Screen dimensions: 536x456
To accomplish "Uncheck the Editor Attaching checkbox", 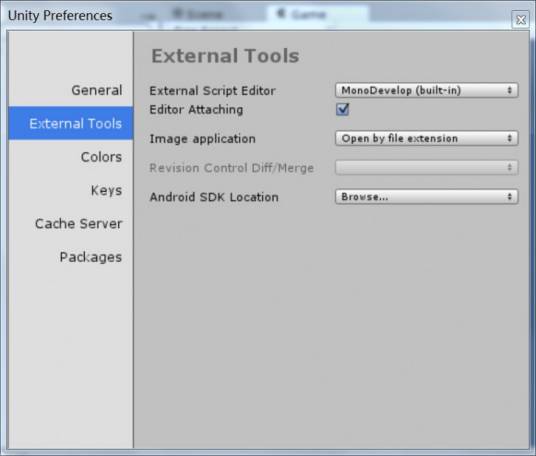I will coord(342,109).
